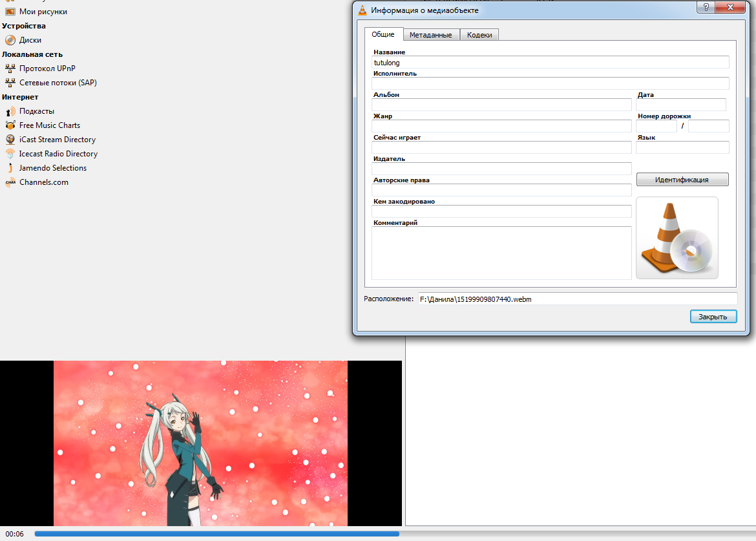This screenshot has height=541, width=756.
Task: Select Jamendo Selections text label
Action: click(53, 168)
